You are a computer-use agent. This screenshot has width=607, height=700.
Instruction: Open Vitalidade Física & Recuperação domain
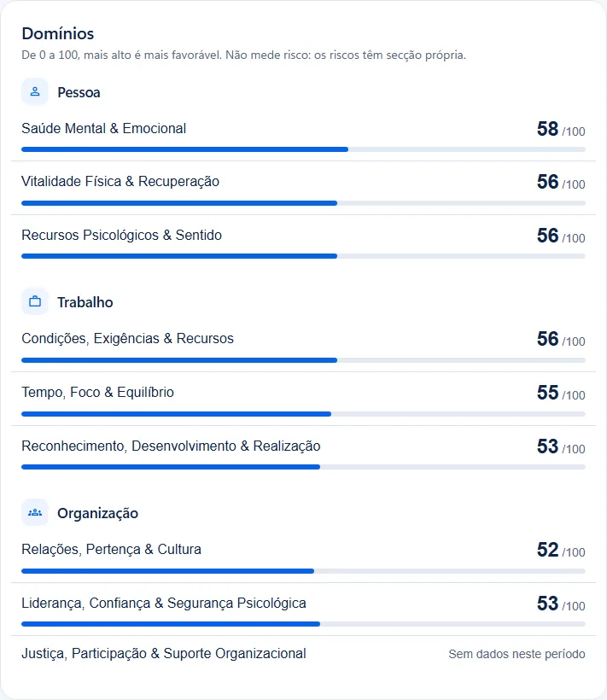tap(304, 188)
